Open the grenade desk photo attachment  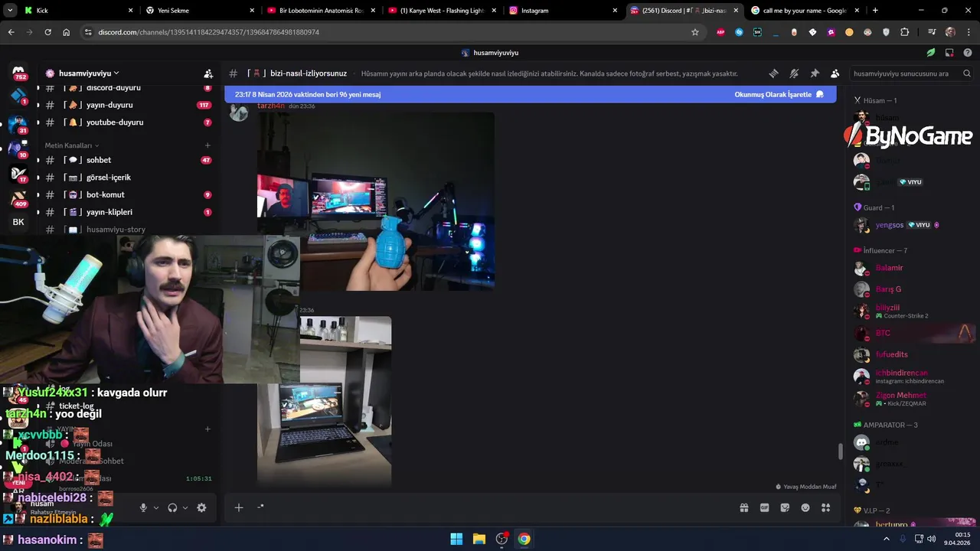pyautogui.click(x=375, y=201)
